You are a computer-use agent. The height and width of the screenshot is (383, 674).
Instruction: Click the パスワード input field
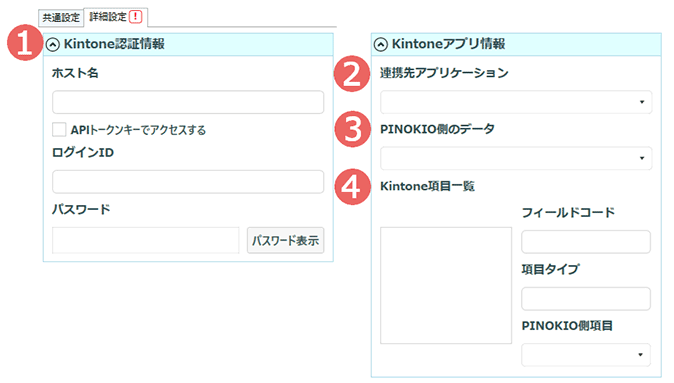[x=146, y=240]
